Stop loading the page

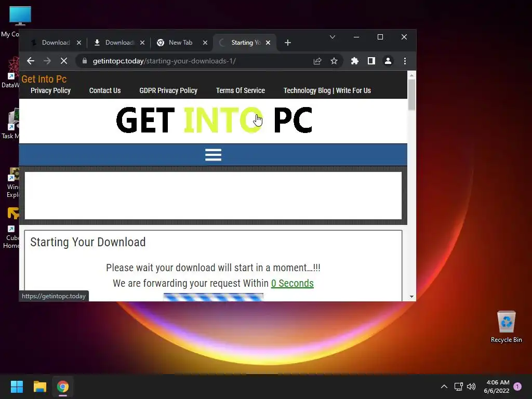(64, 61)
